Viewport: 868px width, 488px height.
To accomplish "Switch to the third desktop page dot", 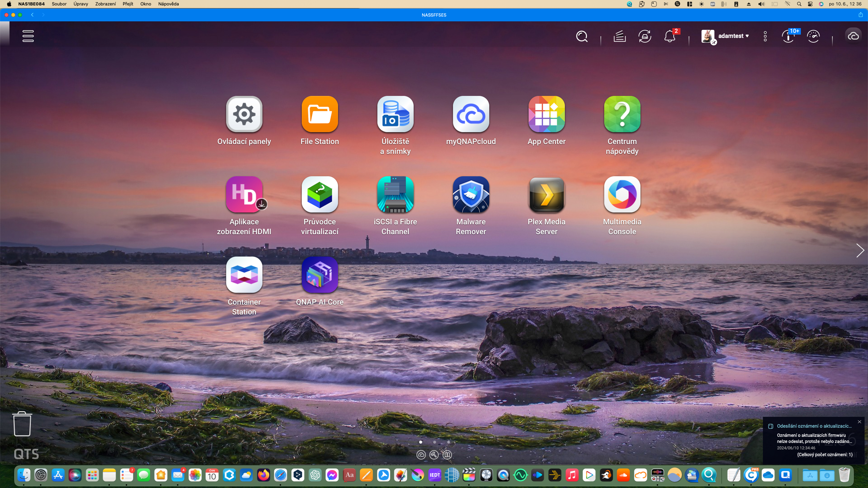I will coord(449,442).
